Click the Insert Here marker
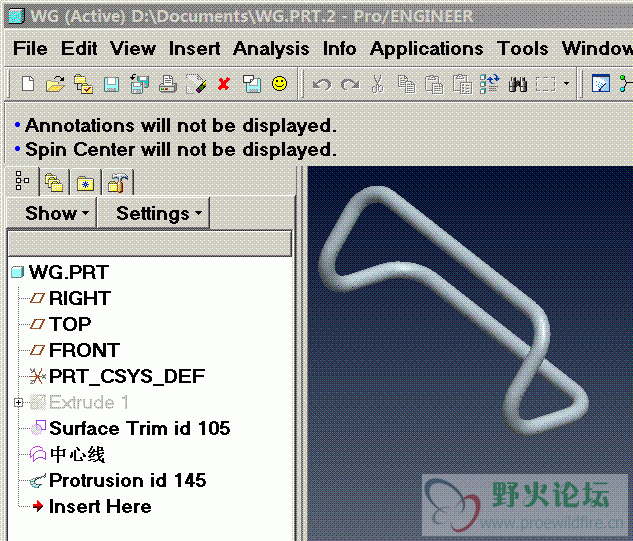Image resolution: width=633 pixels, height=541 pixels. click(x=100, y=506)
